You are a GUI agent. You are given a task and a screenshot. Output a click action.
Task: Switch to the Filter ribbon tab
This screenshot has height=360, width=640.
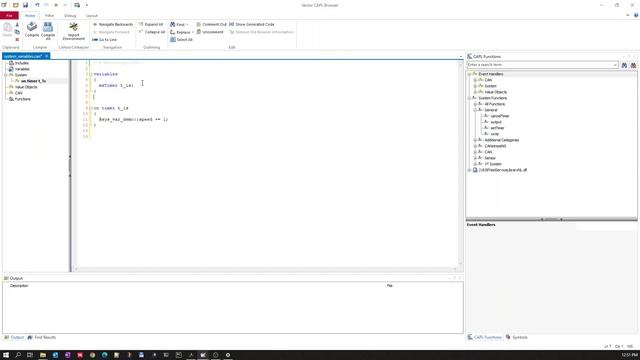49,16
